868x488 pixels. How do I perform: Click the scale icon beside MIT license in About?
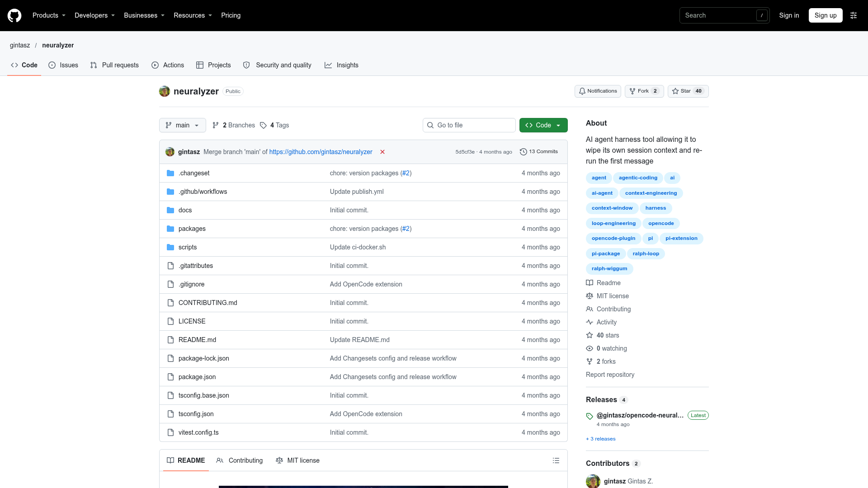[x=590, y=296]
